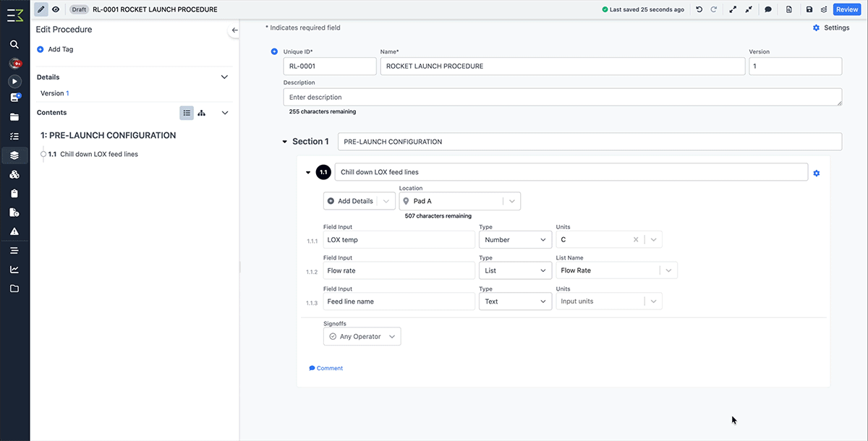
Task: Click the blue plus beside Unique ID
Action: [x=274, y=51]
